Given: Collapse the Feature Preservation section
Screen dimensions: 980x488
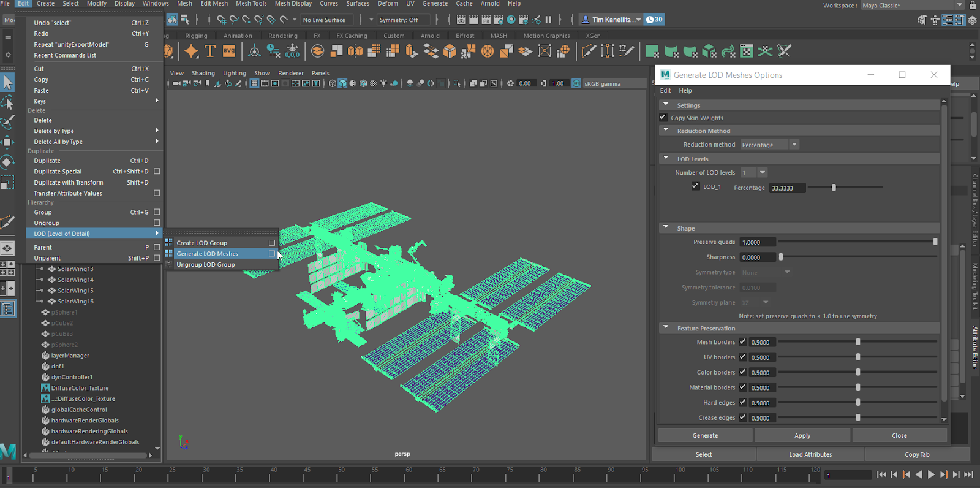Looking at the screenshot, I should point(666,328).
